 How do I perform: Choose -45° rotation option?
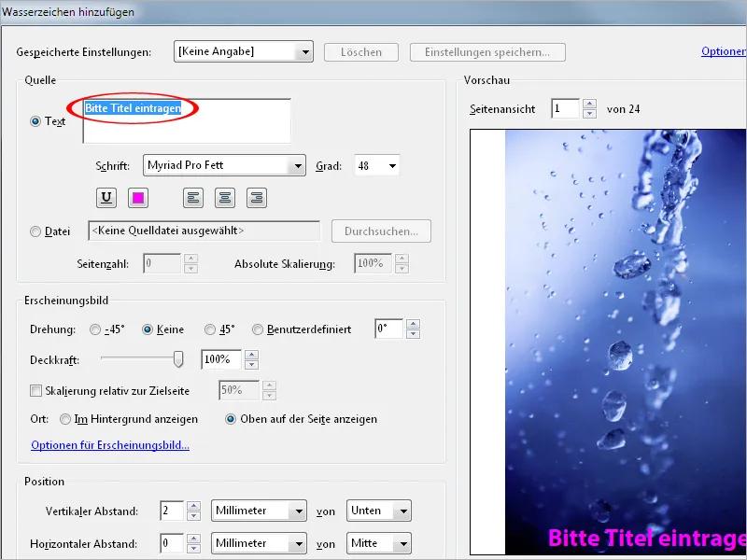(x=95, y=329)
